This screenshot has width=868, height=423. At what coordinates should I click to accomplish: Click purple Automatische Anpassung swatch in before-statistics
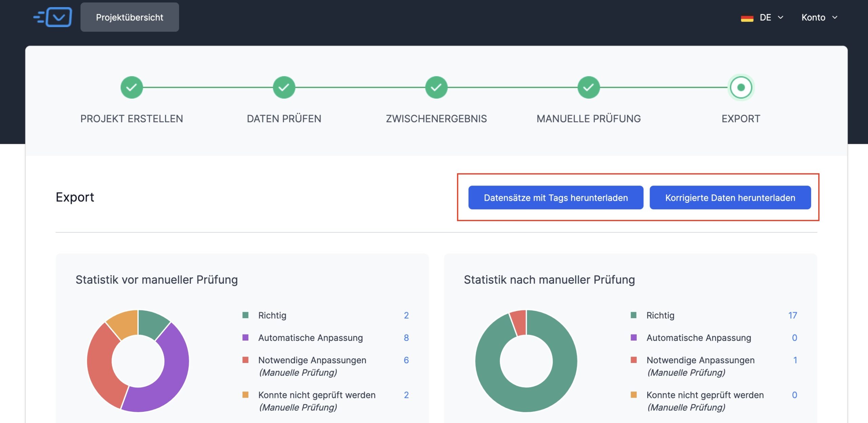[x=245, y=338]
